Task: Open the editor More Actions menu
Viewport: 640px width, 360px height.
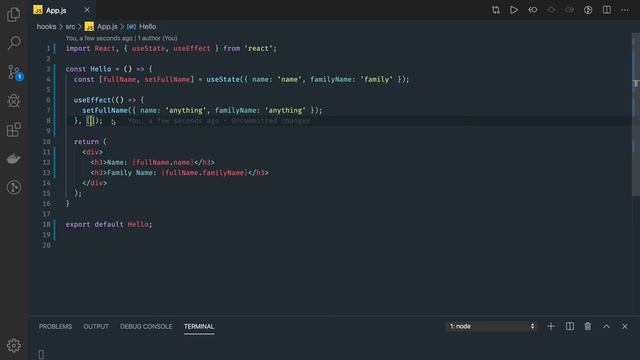Action: coord(625,10)
